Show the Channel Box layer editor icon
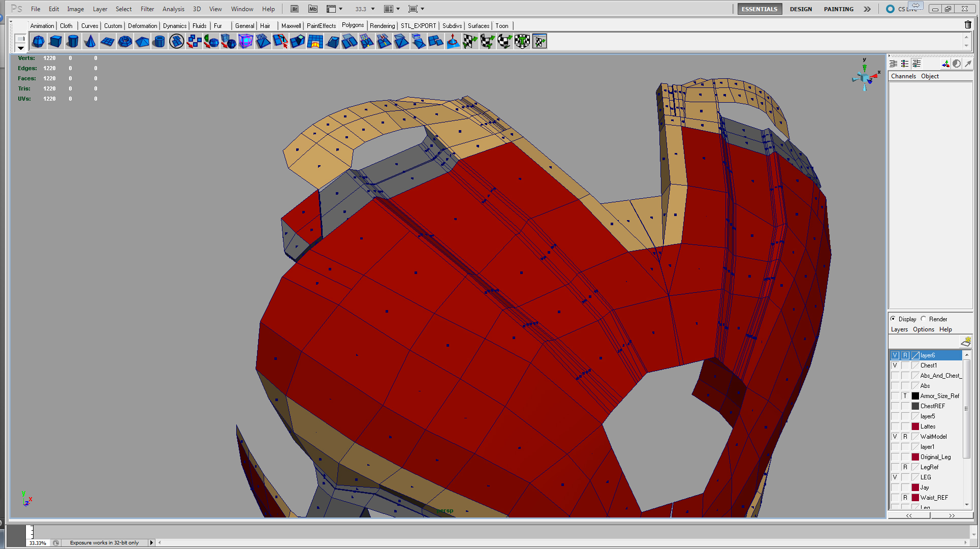 click(x=916, y=64)
